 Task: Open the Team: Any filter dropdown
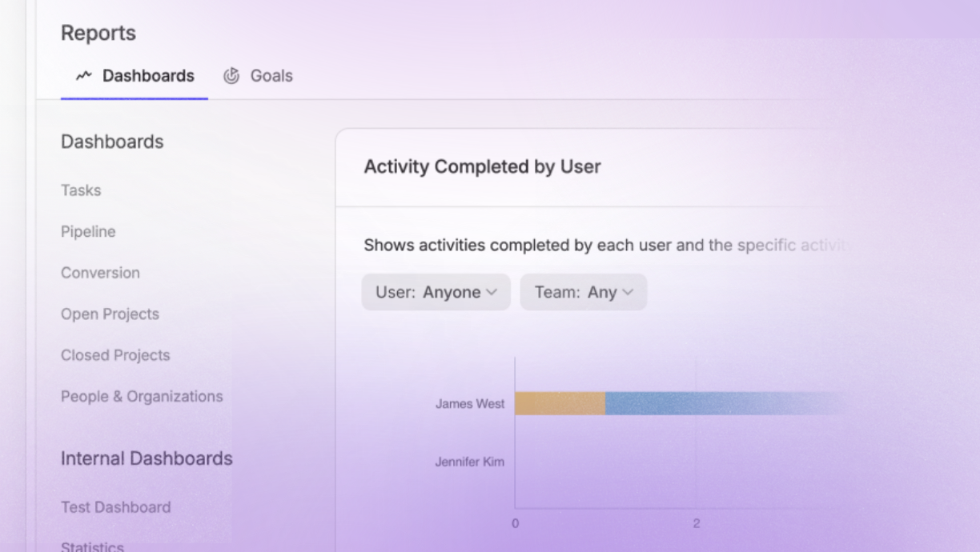coord(583,292)
